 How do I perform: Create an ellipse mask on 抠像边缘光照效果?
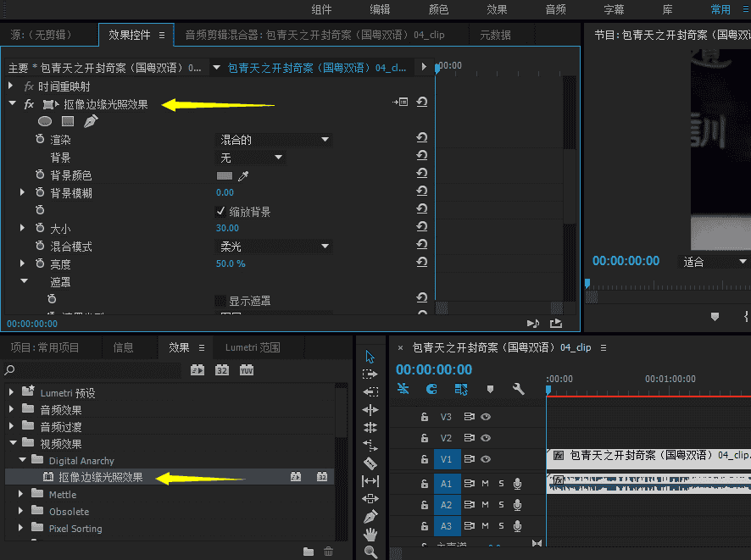[x=45, y=121]
